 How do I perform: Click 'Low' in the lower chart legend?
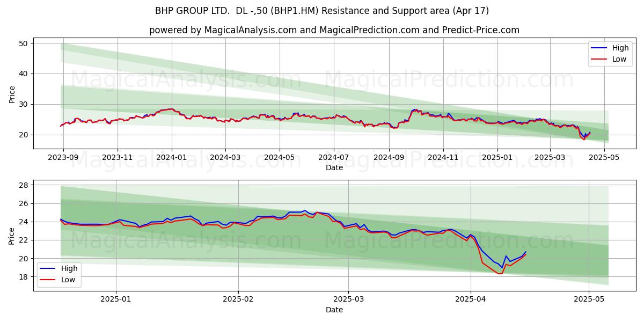68,280
